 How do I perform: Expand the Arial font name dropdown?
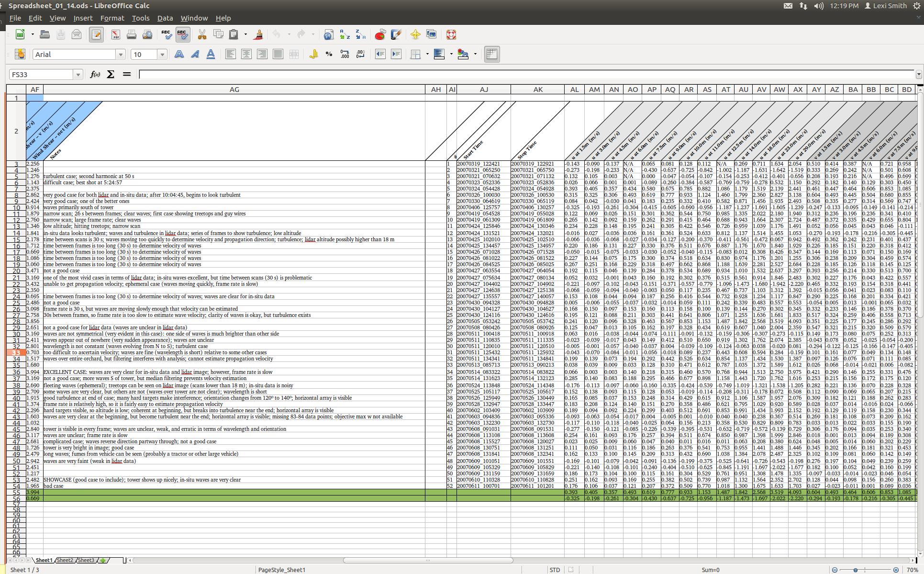tap(121, 55)
